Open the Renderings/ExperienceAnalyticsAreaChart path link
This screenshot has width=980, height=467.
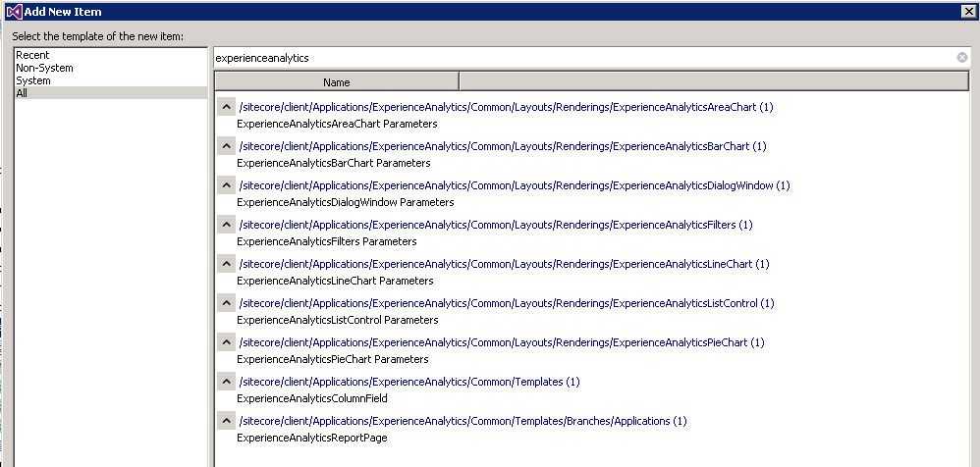click(507, 107)
